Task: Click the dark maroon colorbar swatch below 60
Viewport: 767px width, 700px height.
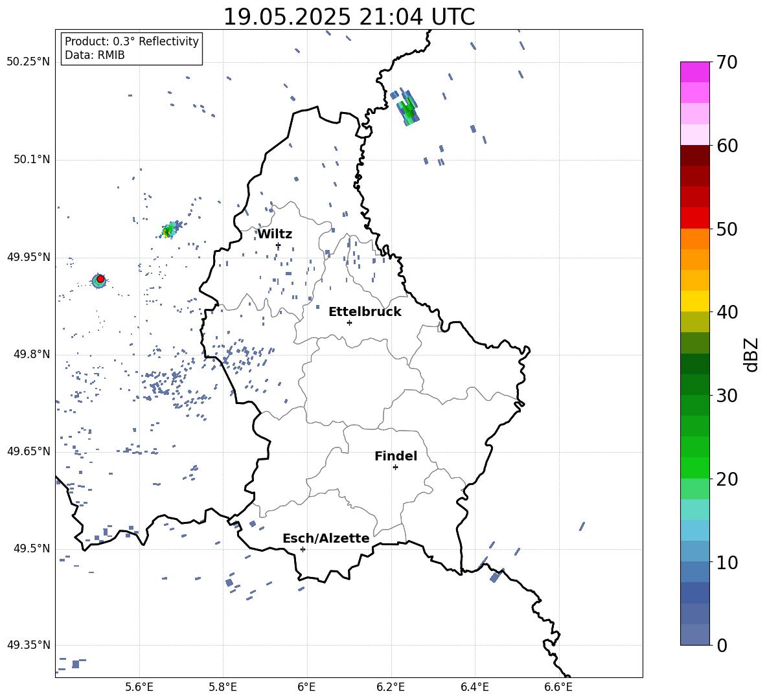Action: pos(694,155)
